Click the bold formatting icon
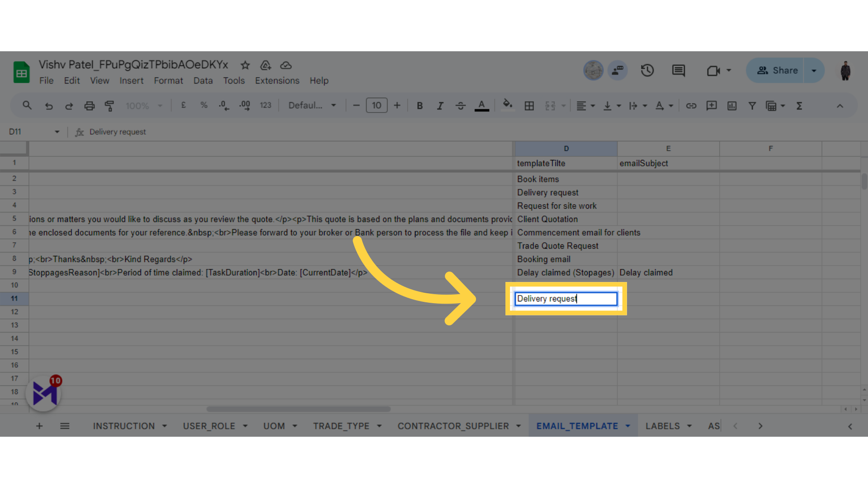868x488 pixels. point(419,105)
